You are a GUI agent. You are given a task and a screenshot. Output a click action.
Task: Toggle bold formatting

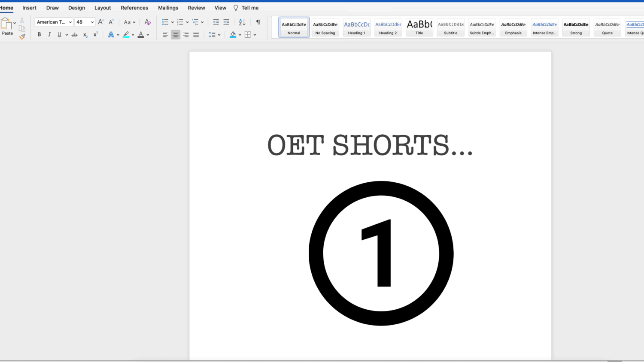tap(39, 34)
